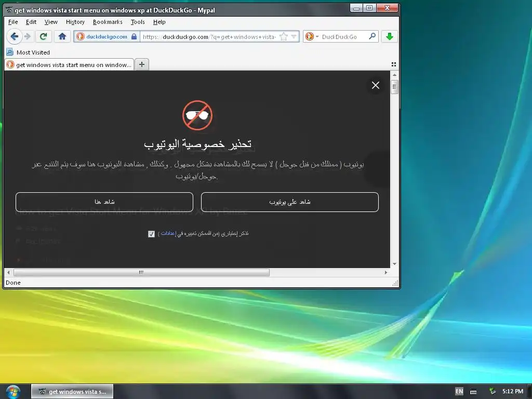This screenshot has width=532, height=399.
Task: Click the padlock site security icon
Action: click(134, 36)
